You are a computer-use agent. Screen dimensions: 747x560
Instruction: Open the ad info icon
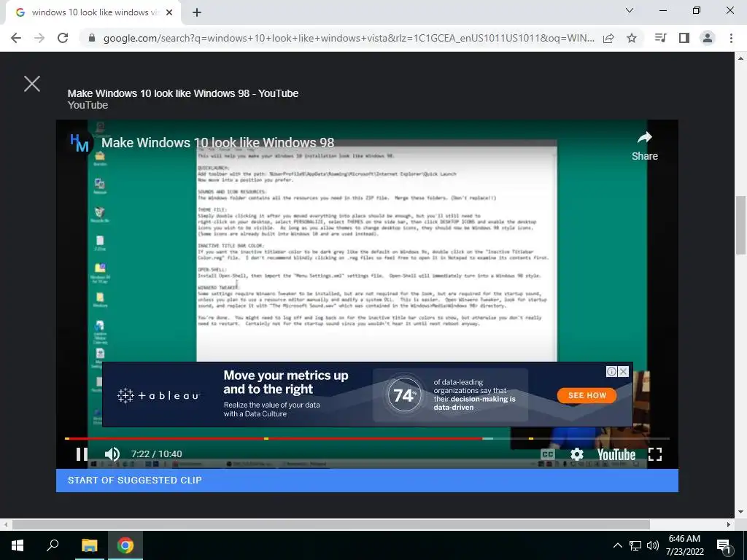point(612,371)
